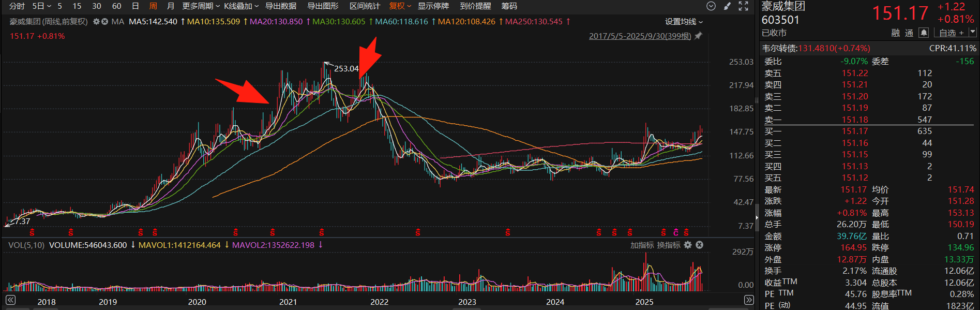Click the S event marker near 2023

[x=507, y=233]
